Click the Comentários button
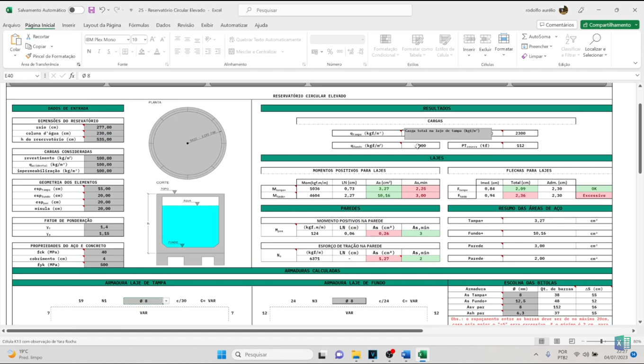The height and width of the screenshot is (364, 644). click(x=556, y=25)
